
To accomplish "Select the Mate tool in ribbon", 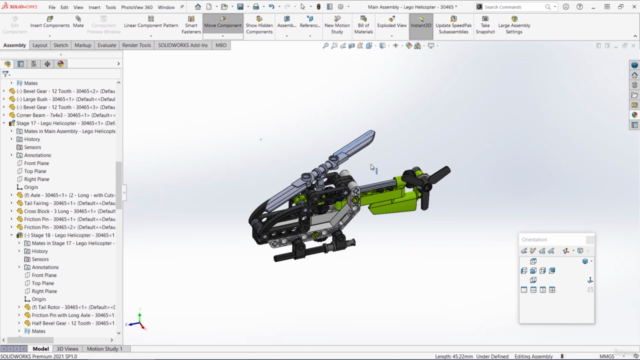I will tap(78, 22).
